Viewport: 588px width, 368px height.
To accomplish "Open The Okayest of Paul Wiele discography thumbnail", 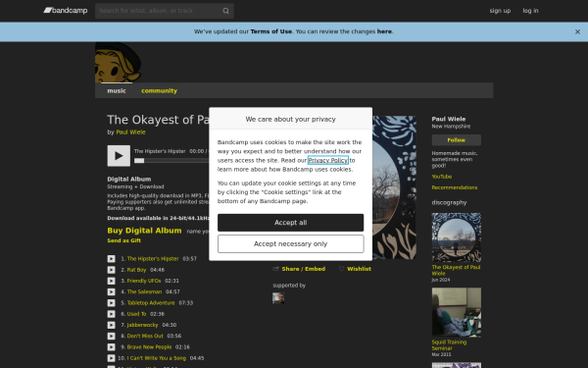I will click(457, 237).
